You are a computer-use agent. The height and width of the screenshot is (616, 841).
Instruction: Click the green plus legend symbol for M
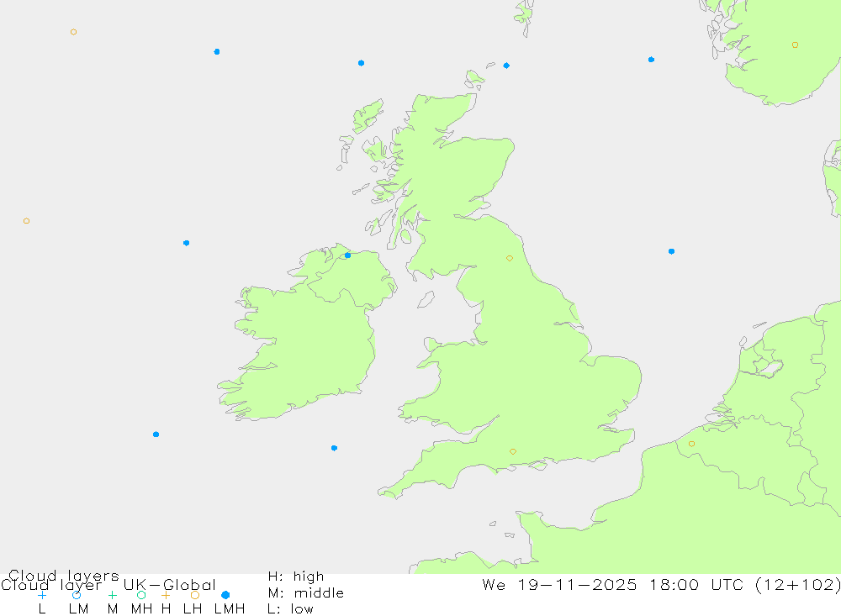[x=112, y=595]
